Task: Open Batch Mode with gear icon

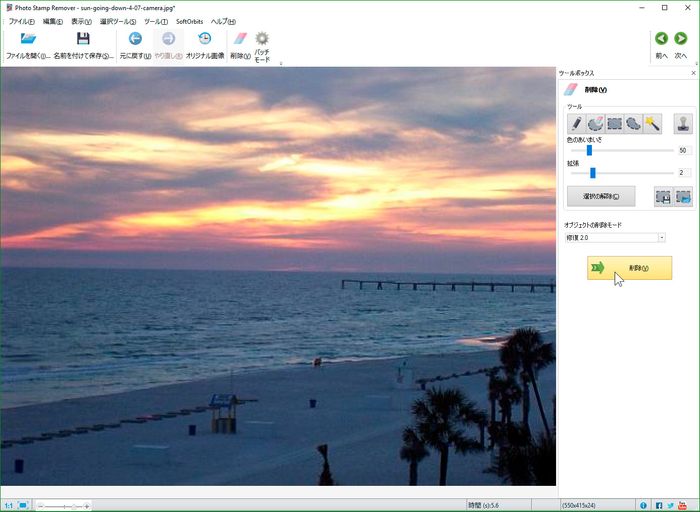Action: [x=262, y=39]
